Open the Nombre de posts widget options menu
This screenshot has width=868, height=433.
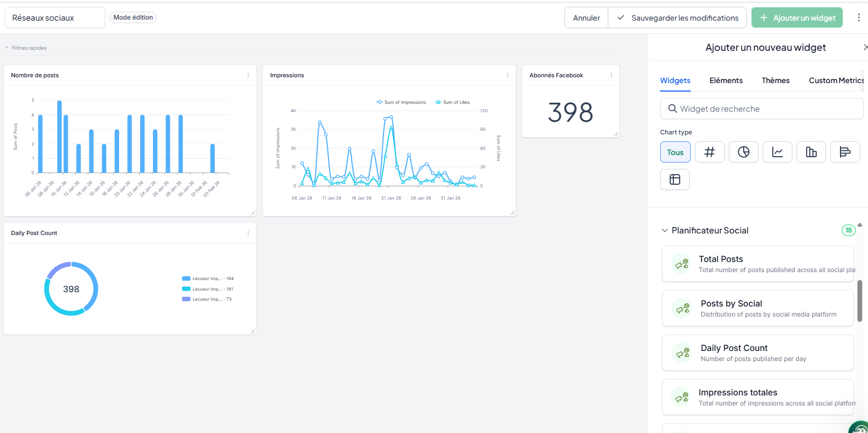248,75
